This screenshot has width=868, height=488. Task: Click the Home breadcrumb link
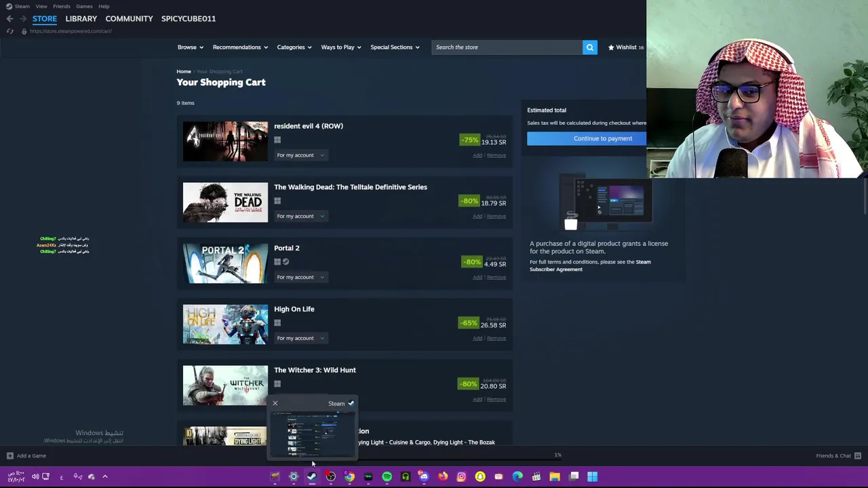tap(184, 72)
